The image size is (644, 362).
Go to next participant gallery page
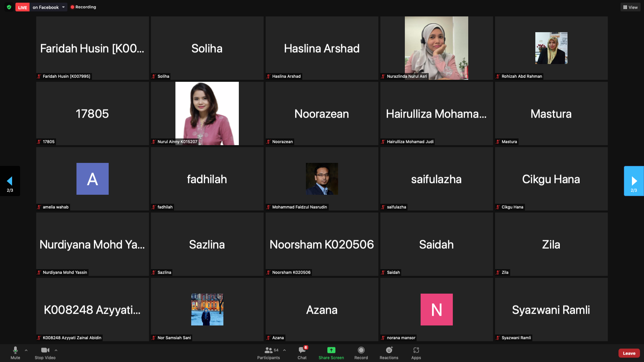[x=634, y=181]
